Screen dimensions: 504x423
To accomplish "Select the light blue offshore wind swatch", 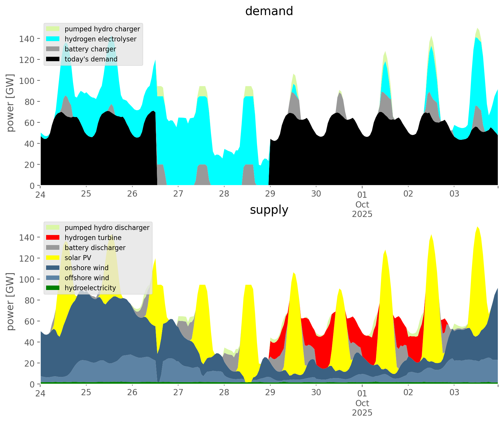I will tap(53, 278).
